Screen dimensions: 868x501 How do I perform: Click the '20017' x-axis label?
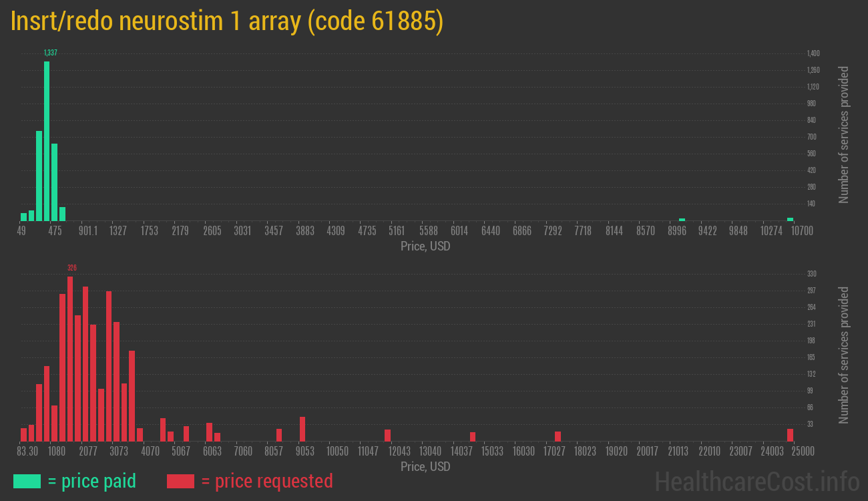tap(647, 451)
